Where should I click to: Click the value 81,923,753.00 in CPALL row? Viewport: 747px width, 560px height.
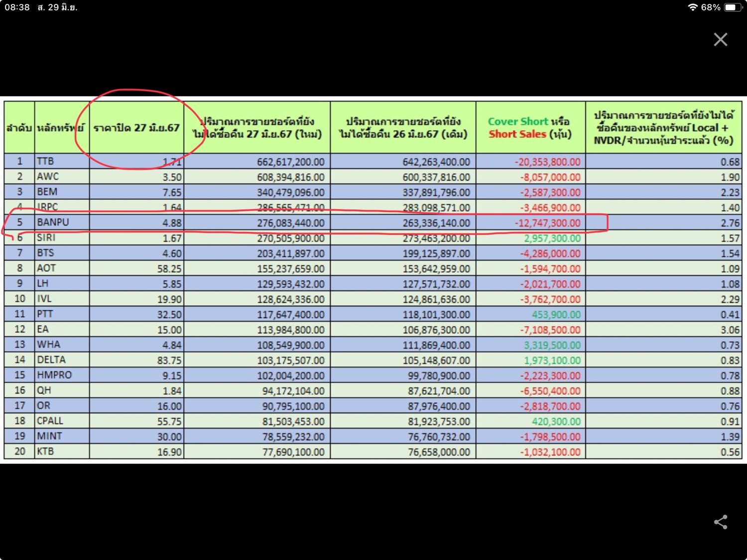tap(439, 421)
